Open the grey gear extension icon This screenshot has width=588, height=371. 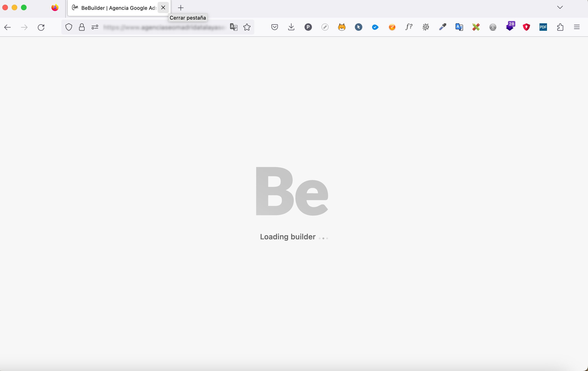click(x=493, y=27)
